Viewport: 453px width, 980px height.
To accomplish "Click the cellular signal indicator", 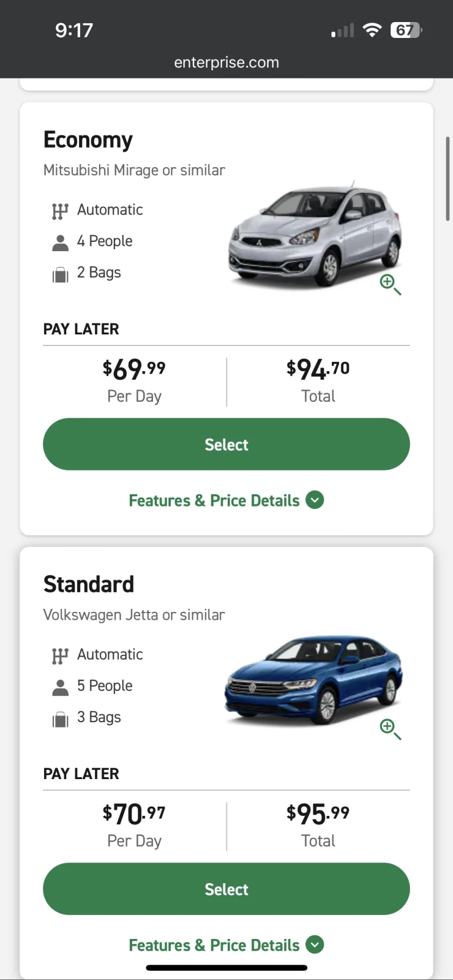I will click(x=342, y=29).
